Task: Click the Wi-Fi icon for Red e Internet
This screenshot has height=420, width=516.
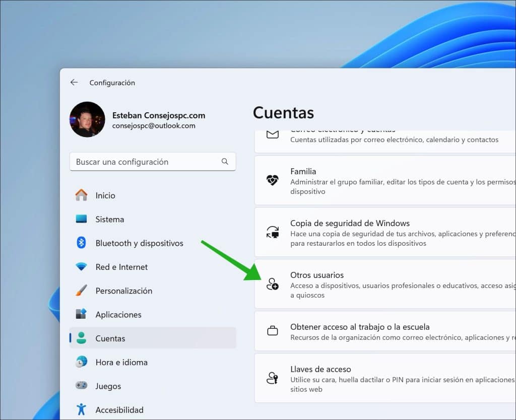Action: point(81,266)
